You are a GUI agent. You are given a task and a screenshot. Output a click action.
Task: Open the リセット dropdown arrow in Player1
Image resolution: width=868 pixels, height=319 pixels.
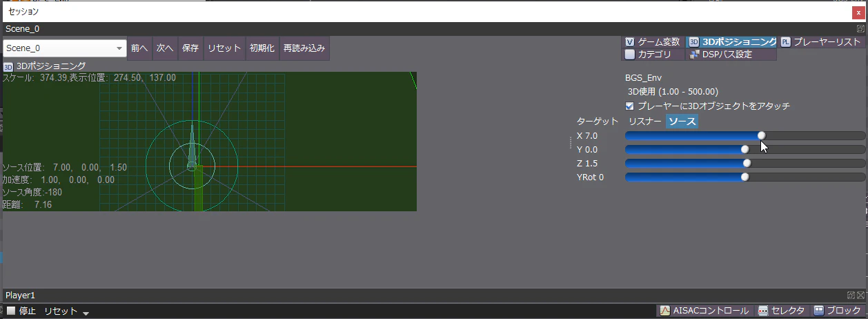click(x=86, y=313)
